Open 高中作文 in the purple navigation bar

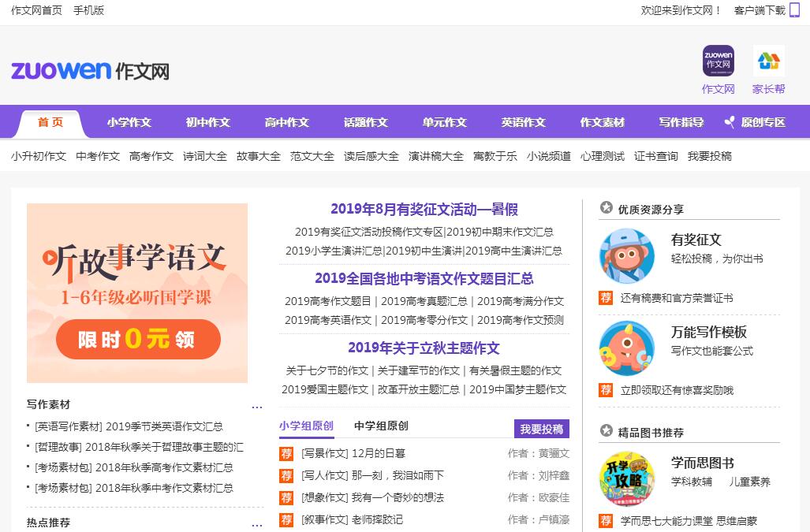[286, 122]
